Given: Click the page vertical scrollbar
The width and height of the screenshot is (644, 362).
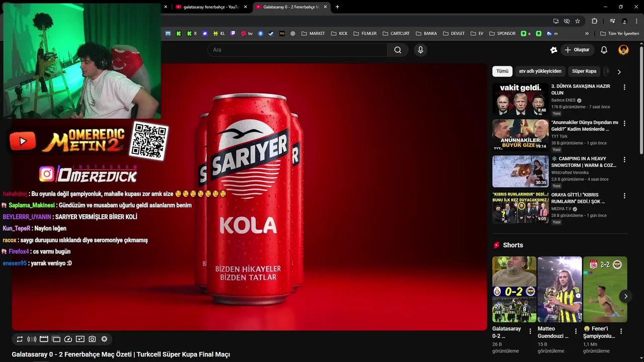Looking at the screenshot, I should 641,101.
